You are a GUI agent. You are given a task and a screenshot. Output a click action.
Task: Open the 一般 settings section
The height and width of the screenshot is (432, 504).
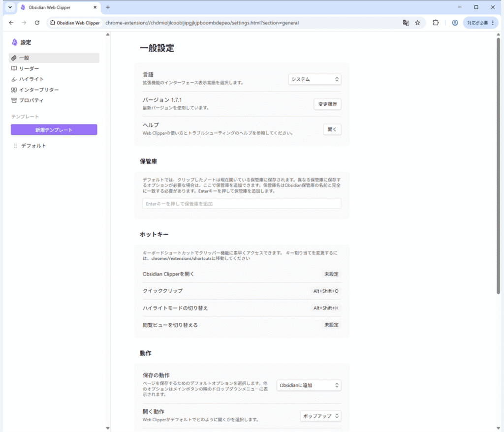pos(54,58)
